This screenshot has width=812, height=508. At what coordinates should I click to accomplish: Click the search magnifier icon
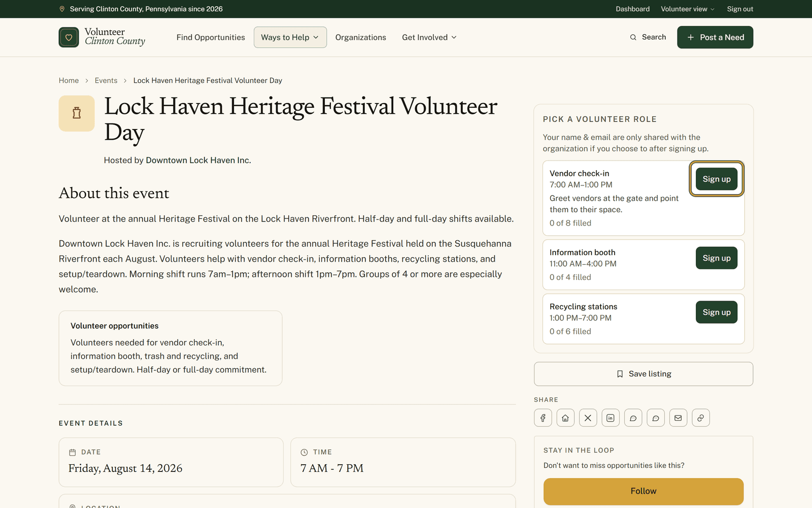point(633,37)
